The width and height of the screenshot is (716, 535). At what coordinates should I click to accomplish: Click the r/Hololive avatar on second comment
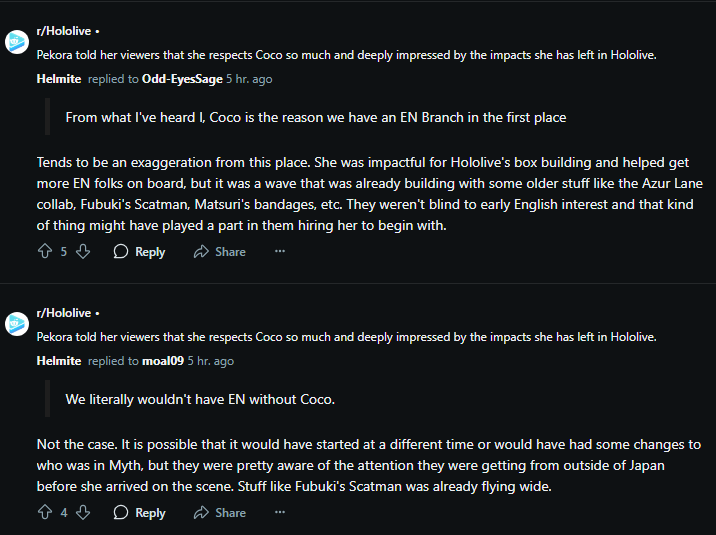pos(17,323)
